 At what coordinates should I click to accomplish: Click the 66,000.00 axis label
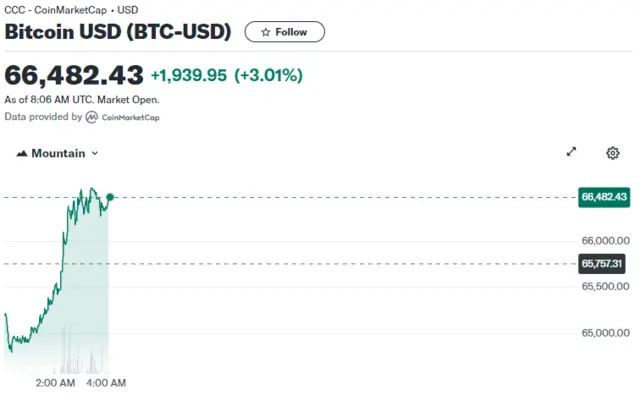605,241
